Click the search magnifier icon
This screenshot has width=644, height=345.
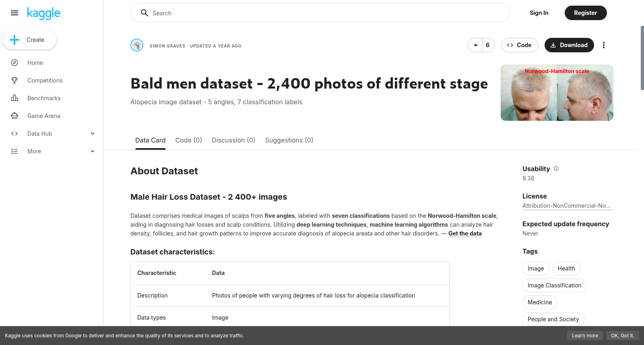coord(144,13)
